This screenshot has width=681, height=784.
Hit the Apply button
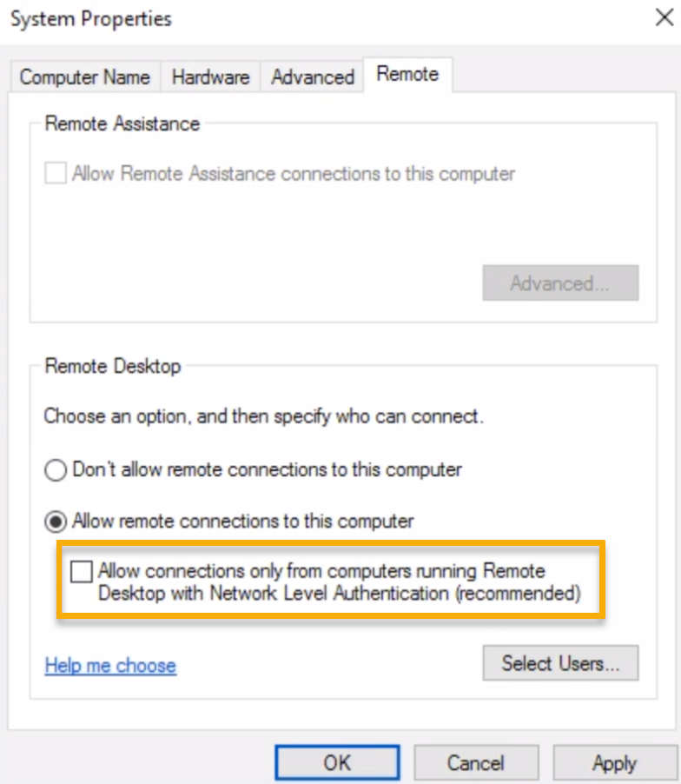coord(614,763)
